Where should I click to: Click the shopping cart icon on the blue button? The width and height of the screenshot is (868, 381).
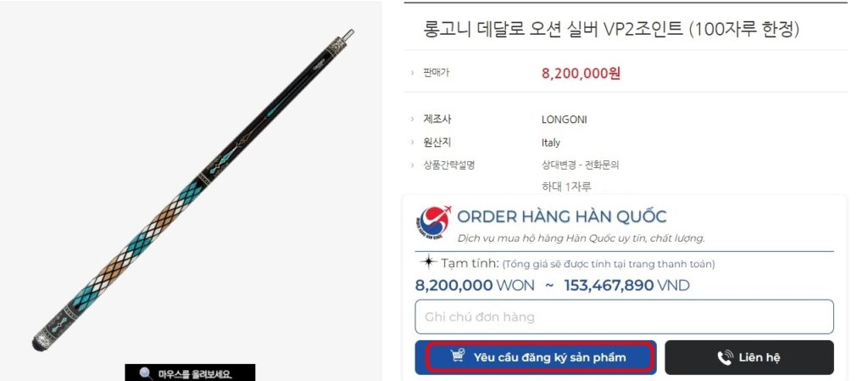tap(458, 356)
